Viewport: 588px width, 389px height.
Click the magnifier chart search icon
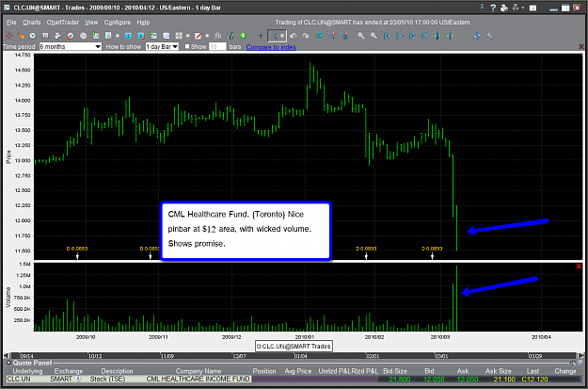[x=108, y=36]
